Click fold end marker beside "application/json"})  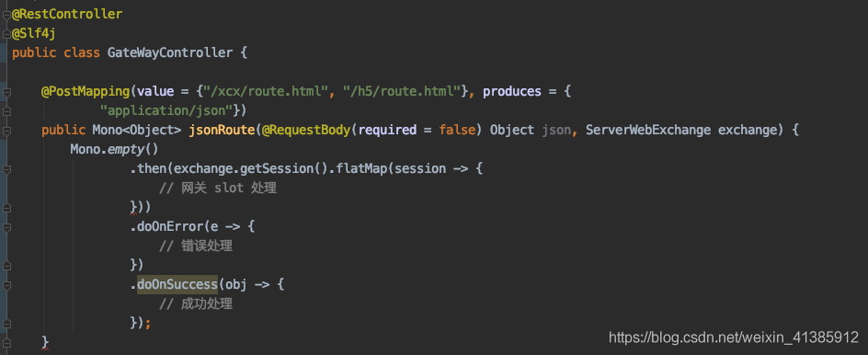pyautogui.click(x=6, y=111)
